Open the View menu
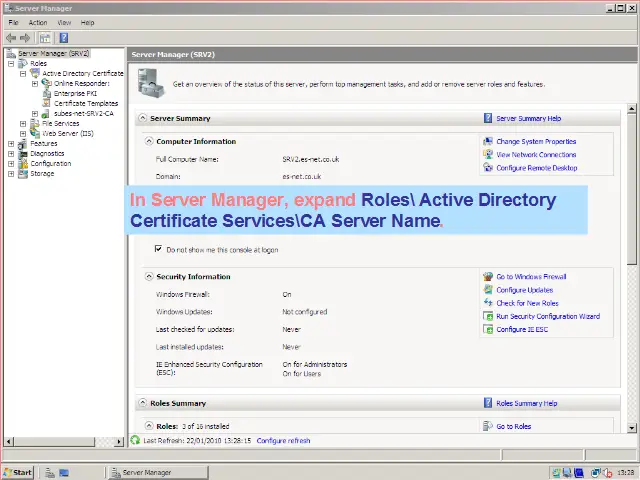 tap(64, 22)
